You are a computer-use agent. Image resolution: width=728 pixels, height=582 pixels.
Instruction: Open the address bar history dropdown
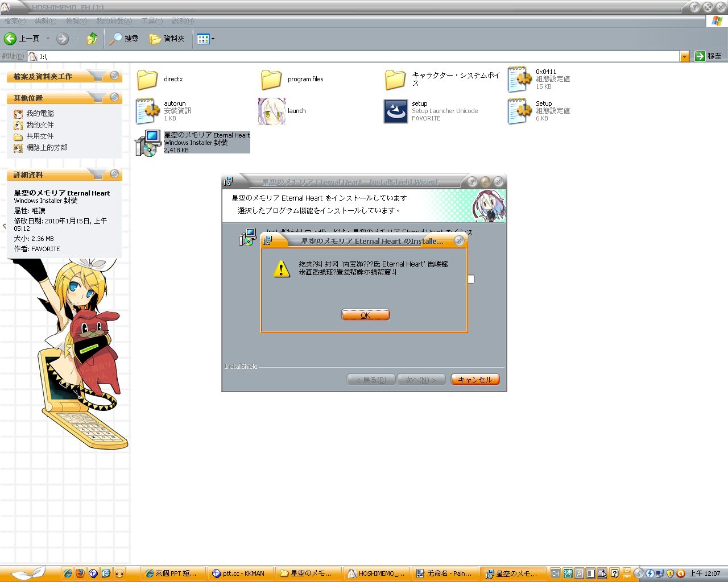pyautogui.click(x=684, y=56)
